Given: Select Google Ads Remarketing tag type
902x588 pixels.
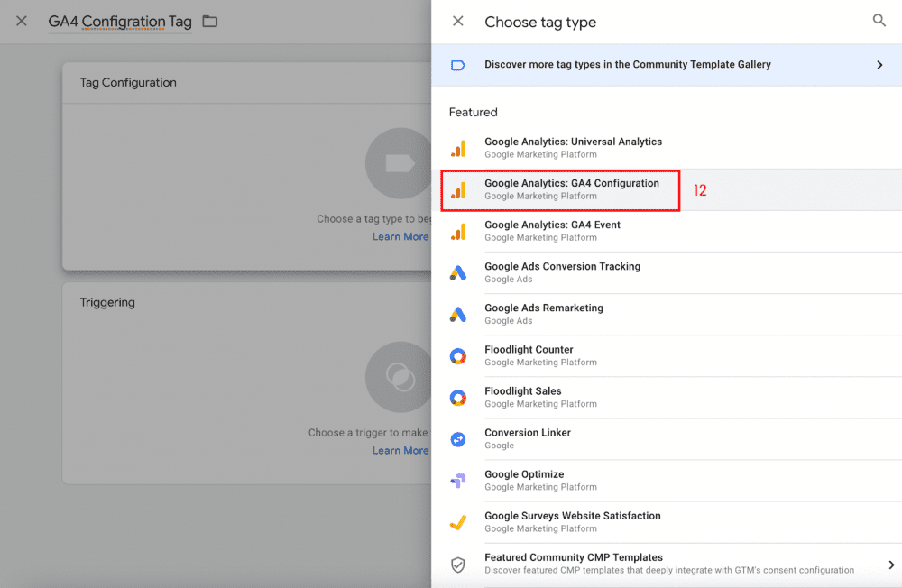Looking at the screenshot, I should [667, 314].
